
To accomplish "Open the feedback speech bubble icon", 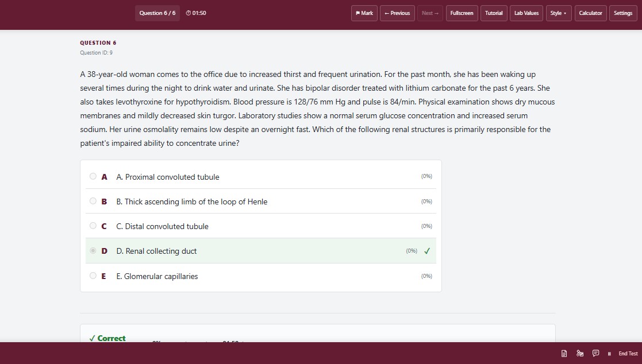I will (596, 353).
